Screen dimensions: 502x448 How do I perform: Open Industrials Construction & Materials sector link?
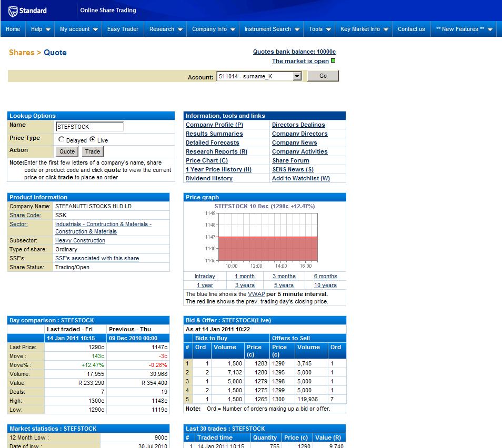pos(103,228)
